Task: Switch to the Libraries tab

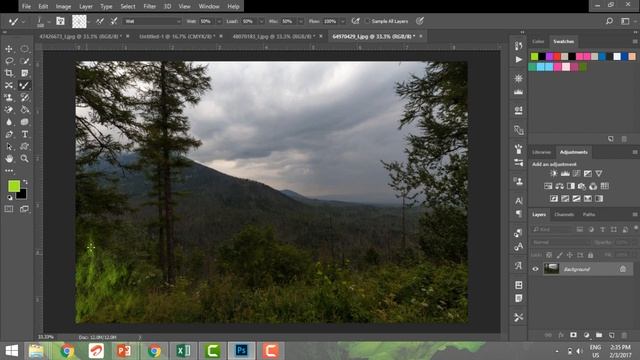Action: coord(541,152)
